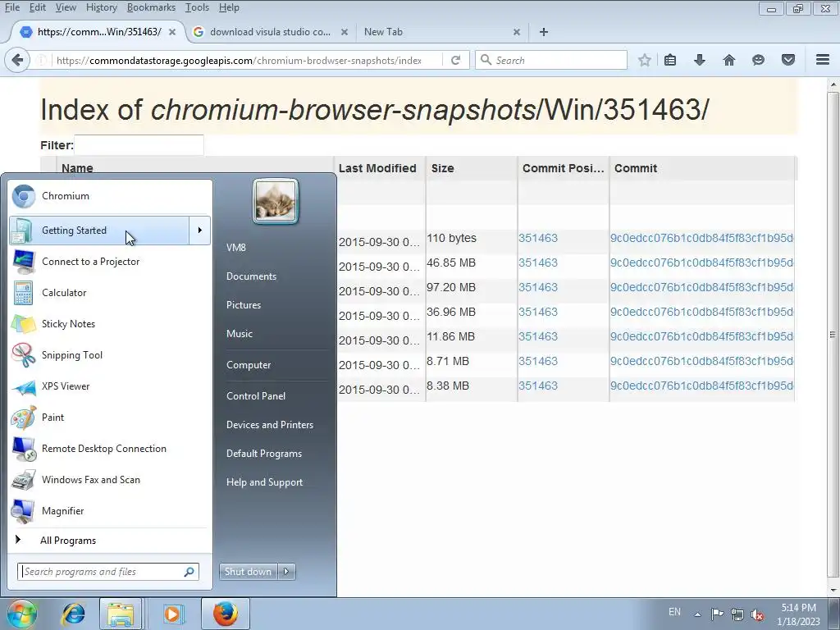Image resolution: width=840 pixels, height=630 pixels.
Task: Open Chromium from the Start menu
Action: point(110,196)
